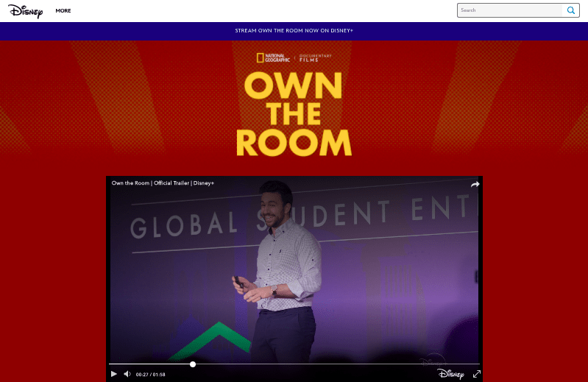Click the 00:27 / 01:58 time display
Viewport: 588px width, 382px height.
(150, 374)
